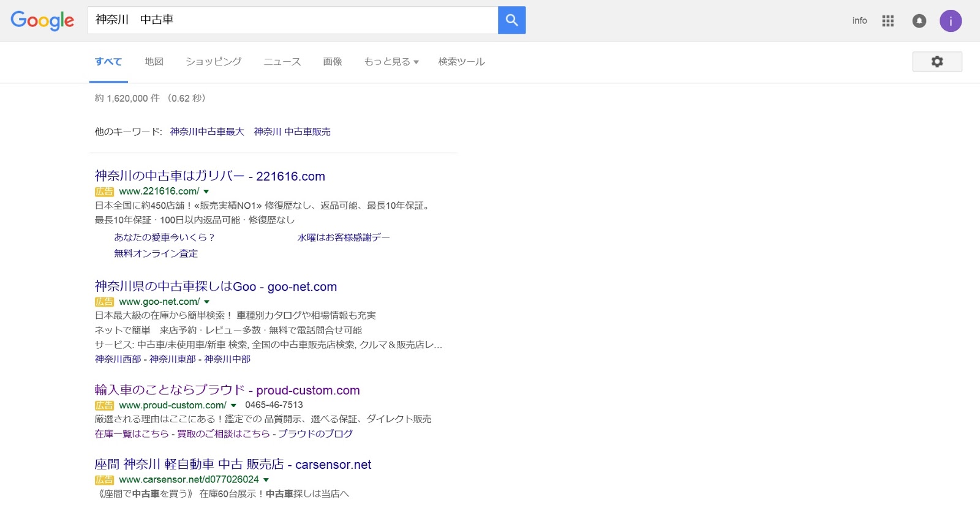This screenshot has height=508, width=980.
Task: Open the 無料オンライン査定 sitelink
Action: click(156, 253)
